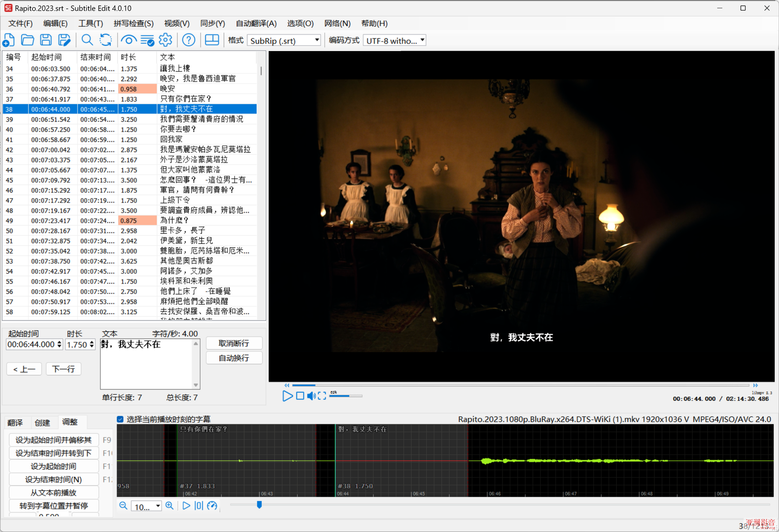Open the 文件(F) menu
Image resolution: width=779 pixels, height=532 pixels.
pos(20,23)
